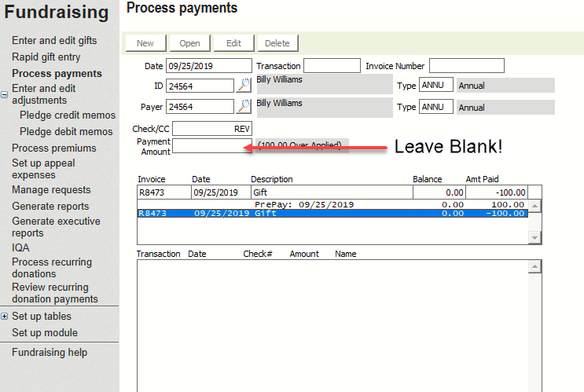Open Rapid gift entry in sidebar
This screenshot has height=392, width=584.
(x=46, y=57)
